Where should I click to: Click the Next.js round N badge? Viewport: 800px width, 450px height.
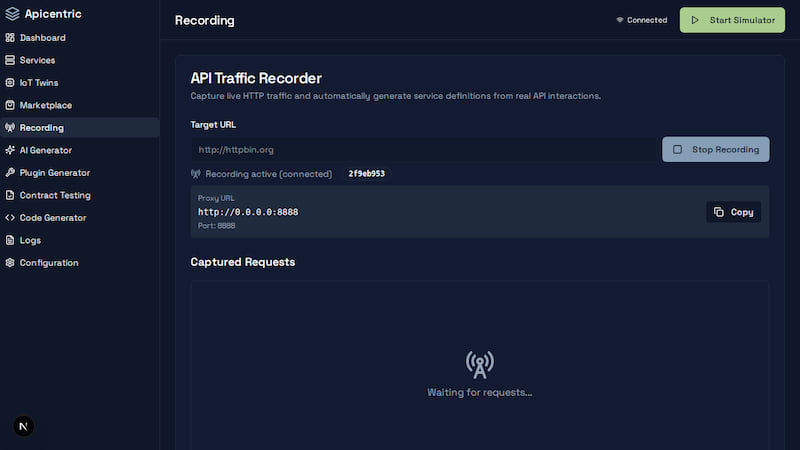tap(25, 426)
